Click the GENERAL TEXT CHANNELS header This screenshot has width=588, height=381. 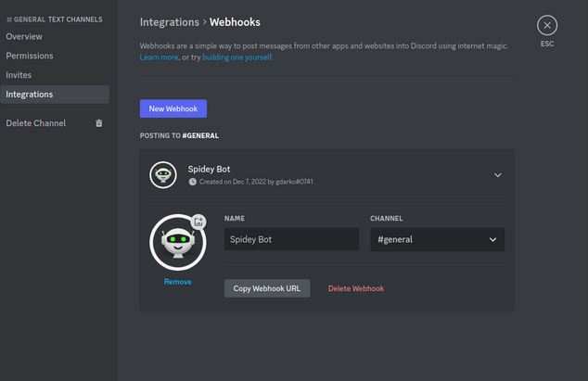[x=55, y=19]
